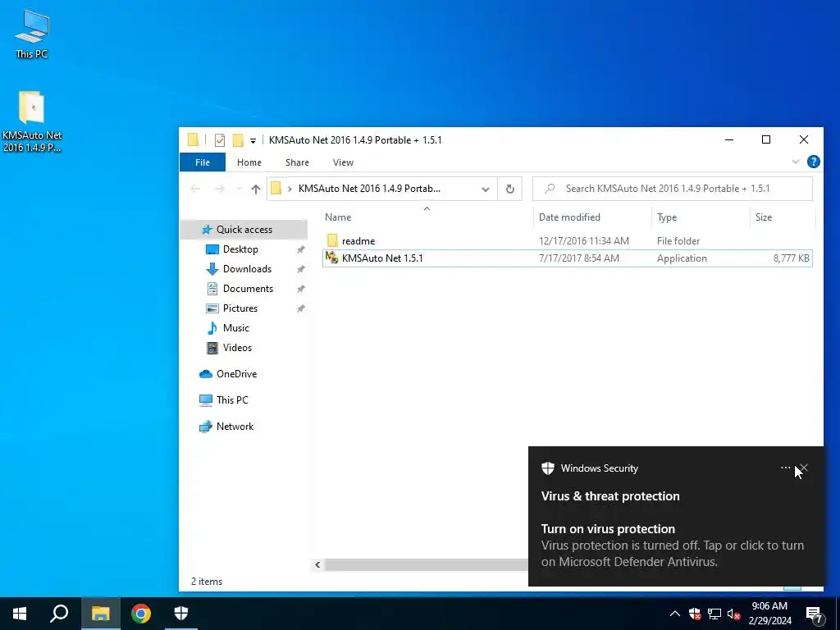The width and height of the screenshot is (840, 630).
Task: Open the Action Center notifications
Action: pos(815,614)
